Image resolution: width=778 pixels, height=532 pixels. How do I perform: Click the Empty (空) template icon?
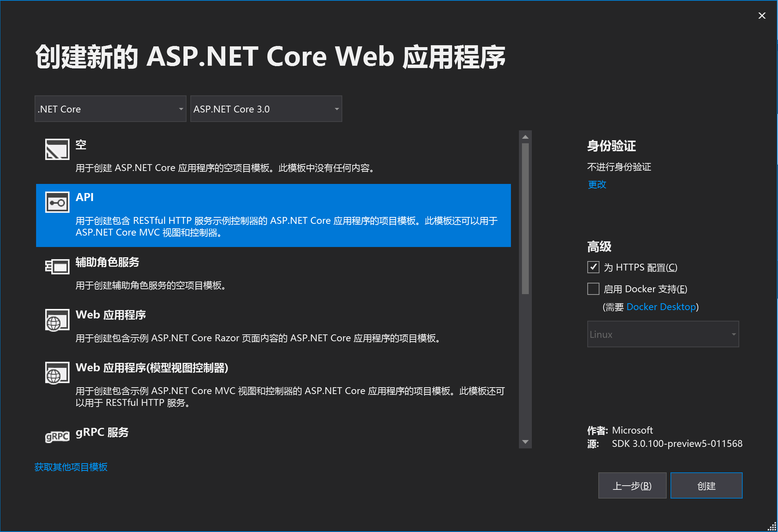[57, 149]
